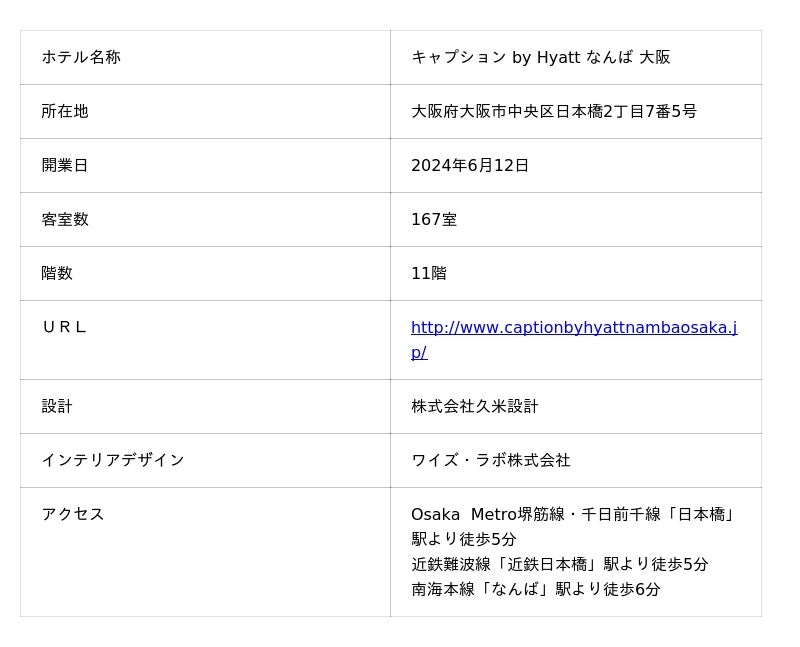Click the 近鉄難波線「近鉄日本橋」access line
800x647 pixels.
(x=559, y=564)
